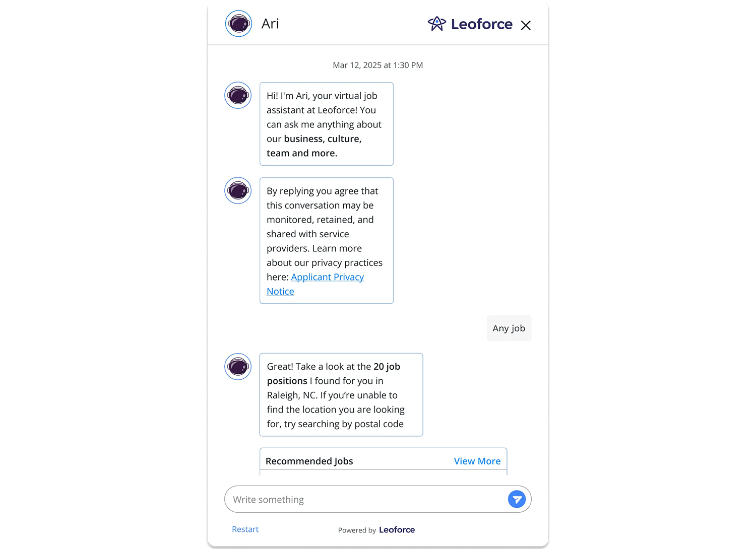
Task: Click Ari's avatar next to the privacy message
Action: point(237,190)
